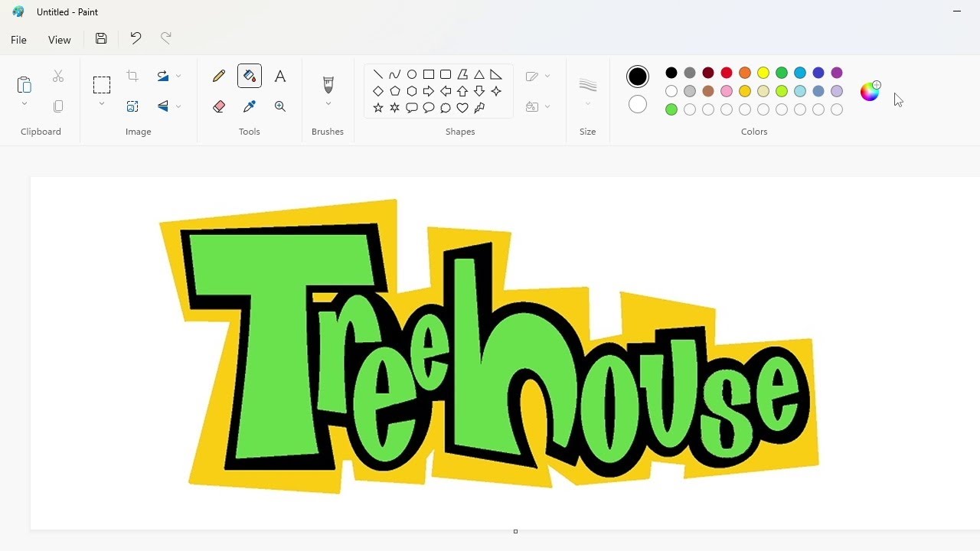Pick the Color picker eyedropper tool
This screenshot has width=980, height=551.
coord(250,106)
